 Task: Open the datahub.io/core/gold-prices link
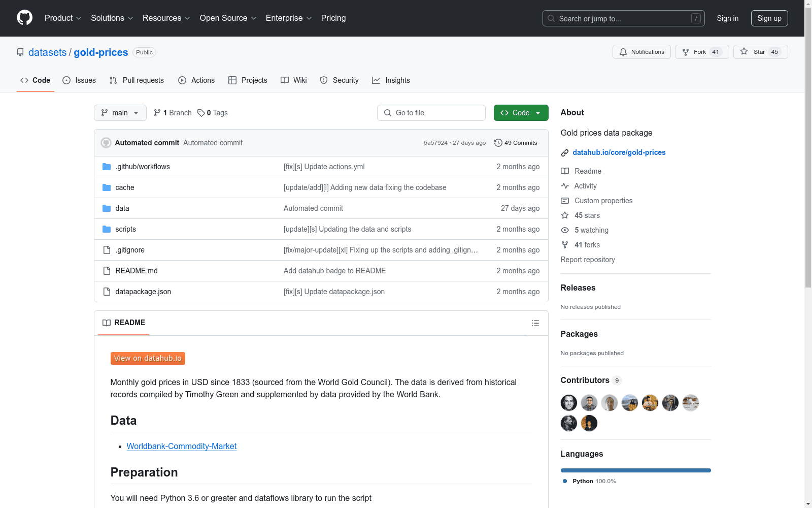[x=619, y=152]
